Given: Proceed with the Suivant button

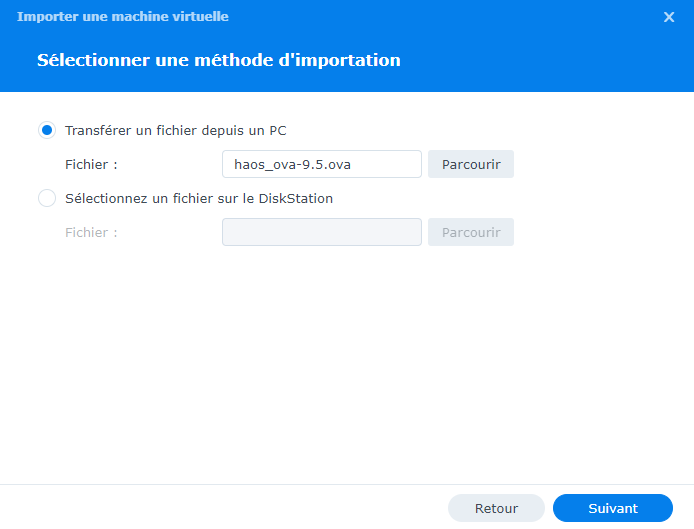Looking at the screenshot, I should [612, 508].
